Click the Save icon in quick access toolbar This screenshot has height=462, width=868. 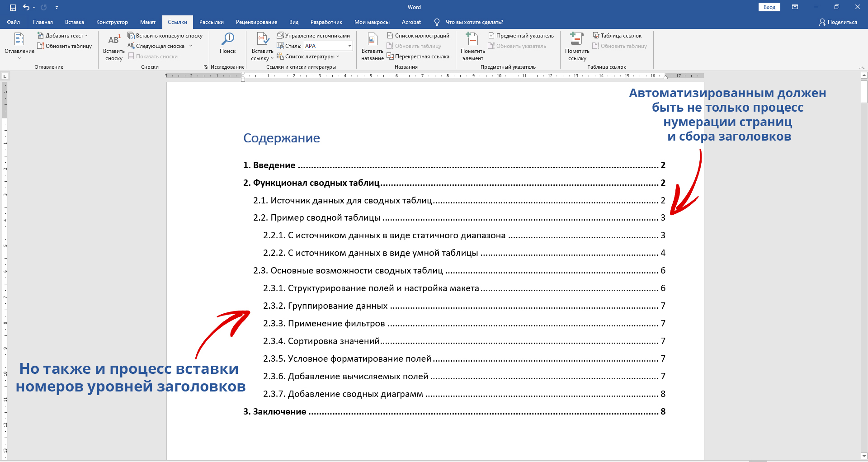[x=13, y=7]
